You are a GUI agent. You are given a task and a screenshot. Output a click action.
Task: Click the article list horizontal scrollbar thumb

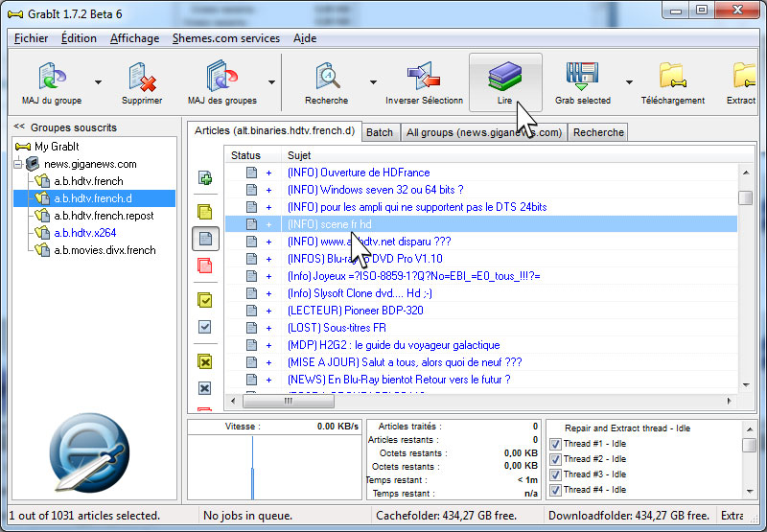(x=289, y=401)
